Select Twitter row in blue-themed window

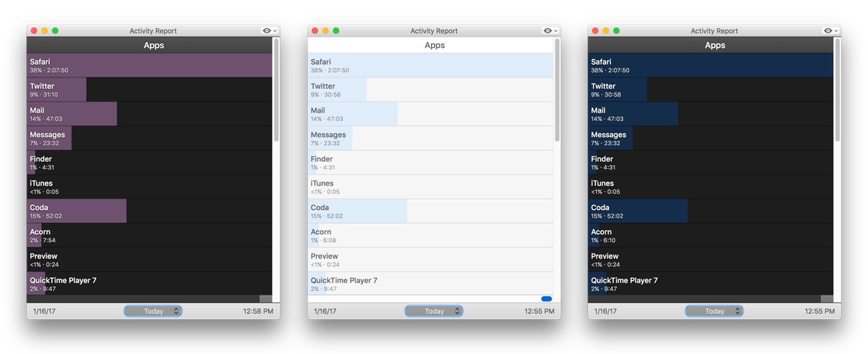tap(710, 90)
